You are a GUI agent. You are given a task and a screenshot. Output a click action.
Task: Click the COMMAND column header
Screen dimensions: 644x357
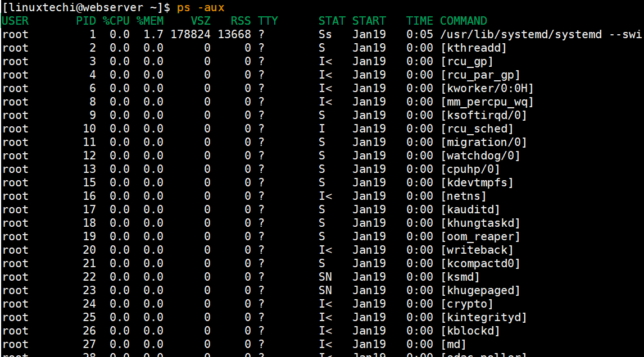click(463, 21)
